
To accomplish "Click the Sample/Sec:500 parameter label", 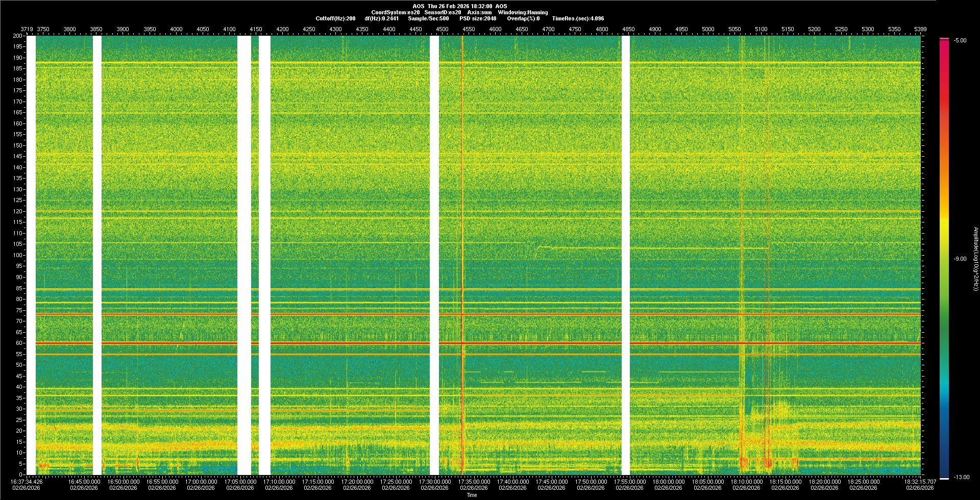I will [x=428, y=18].
